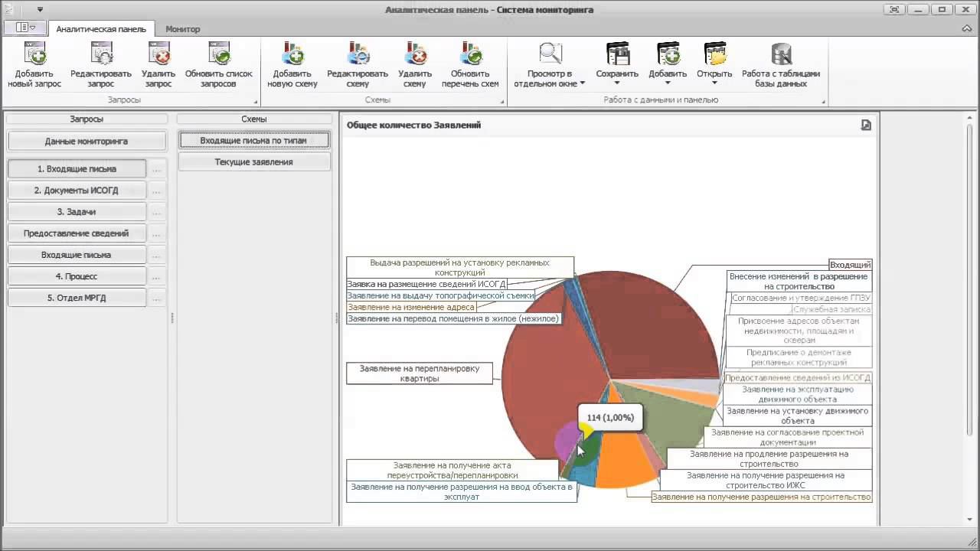Open the application menu button
980x551 pixels.
click(25, 28)
